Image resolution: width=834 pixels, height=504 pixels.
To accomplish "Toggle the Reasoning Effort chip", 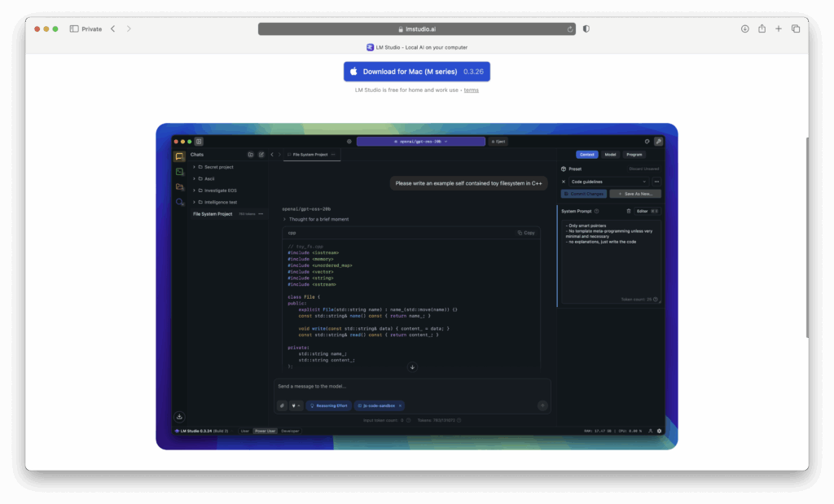I will 329,405.
